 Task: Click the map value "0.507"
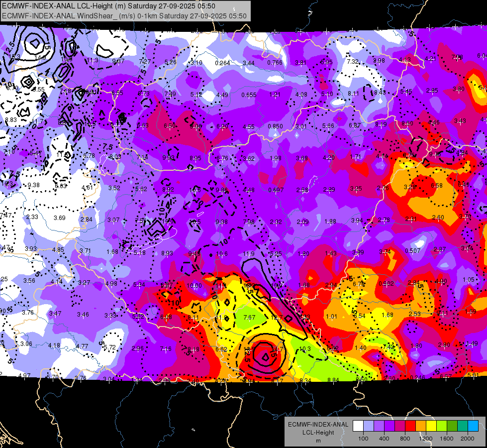coord(413,250)
